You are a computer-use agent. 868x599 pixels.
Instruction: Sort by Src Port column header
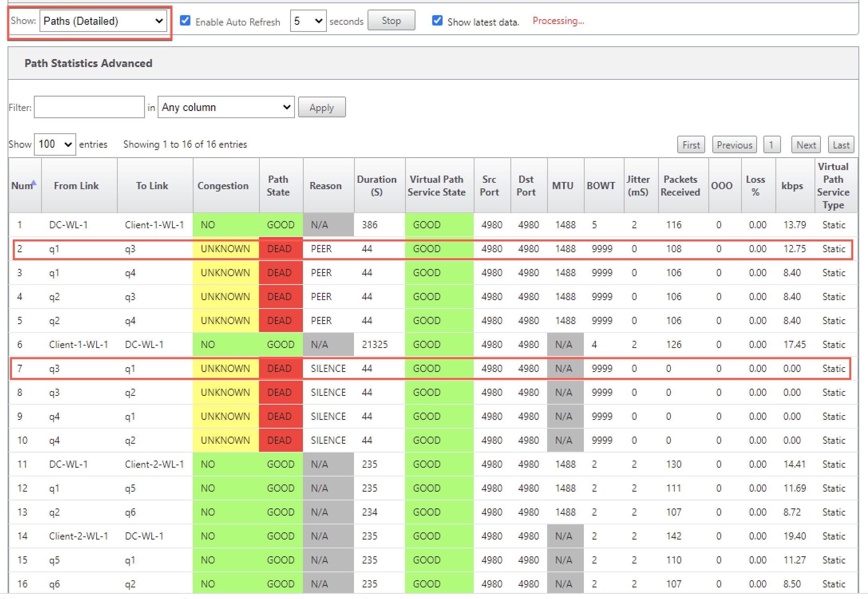pos(492,186)
